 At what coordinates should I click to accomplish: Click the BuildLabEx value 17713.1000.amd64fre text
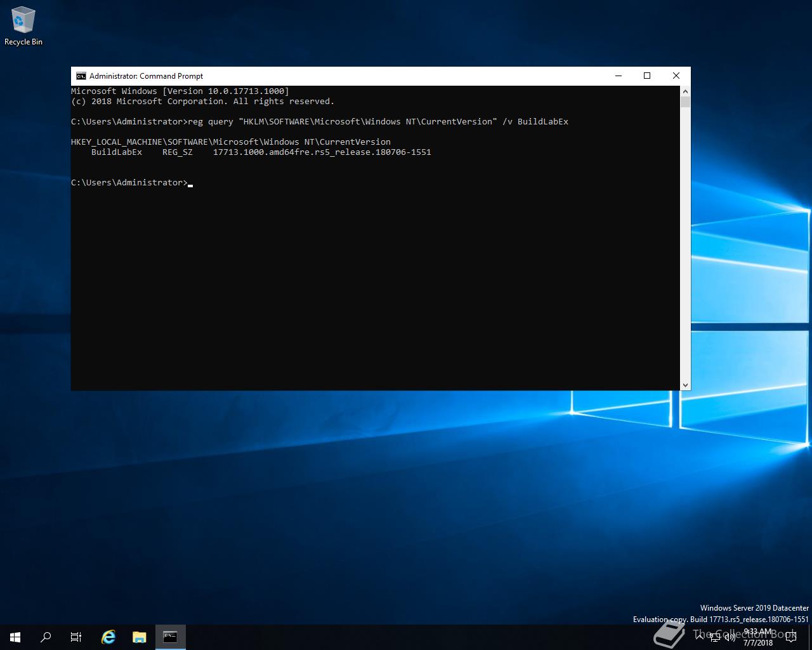point(322,152)
